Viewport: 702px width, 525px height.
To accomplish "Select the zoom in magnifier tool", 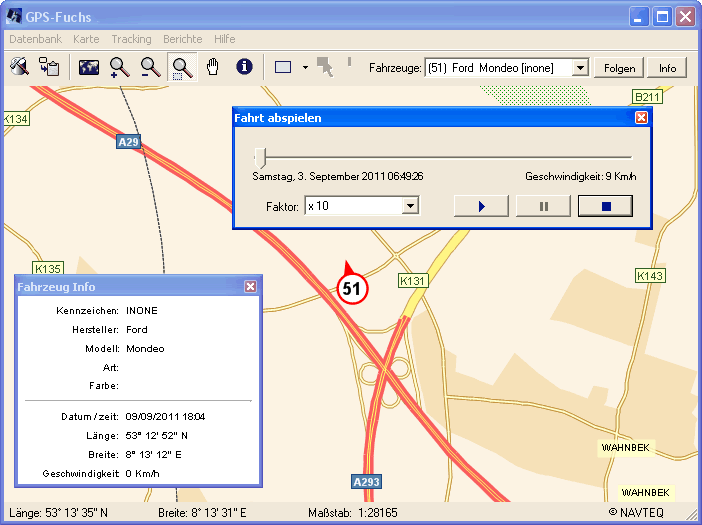I will point(120,67).
